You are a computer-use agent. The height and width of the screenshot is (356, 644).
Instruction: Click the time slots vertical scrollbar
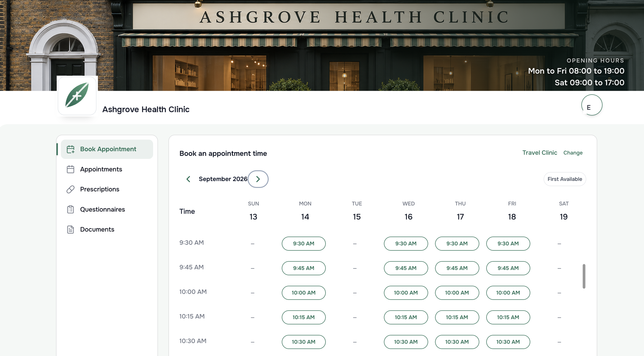click(x=584, y=276)
